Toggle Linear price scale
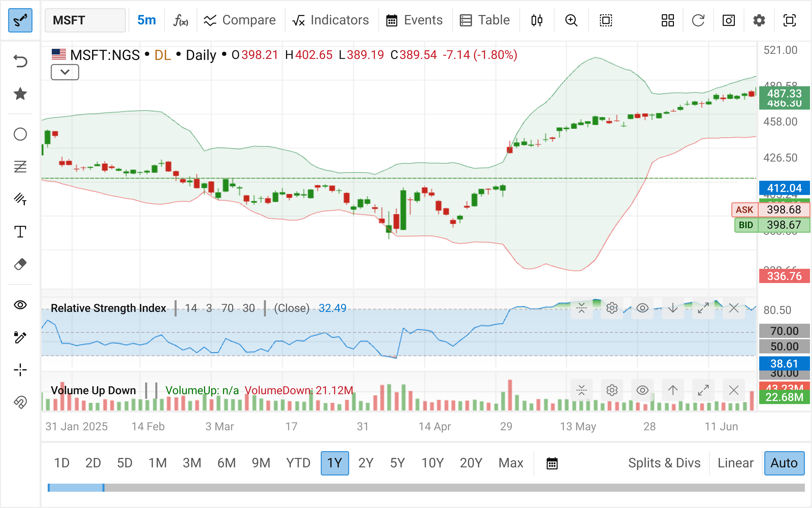812x508 pixels. tap(736, 463)
